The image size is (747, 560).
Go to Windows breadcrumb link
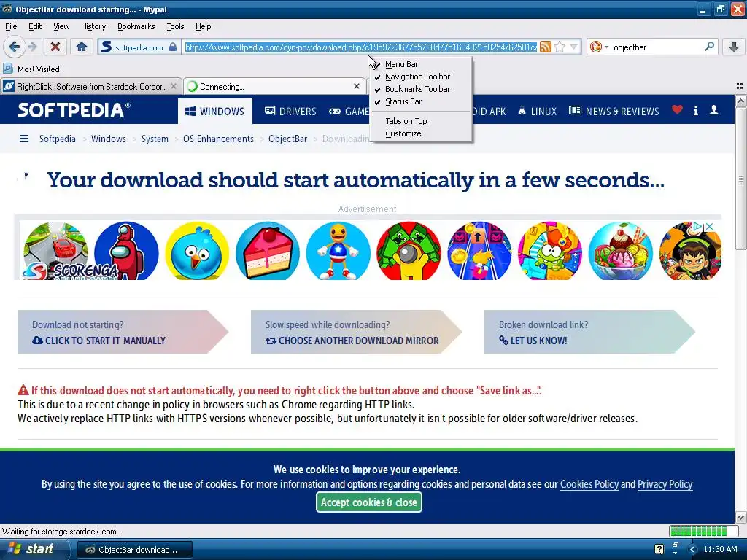coord(109,139)
